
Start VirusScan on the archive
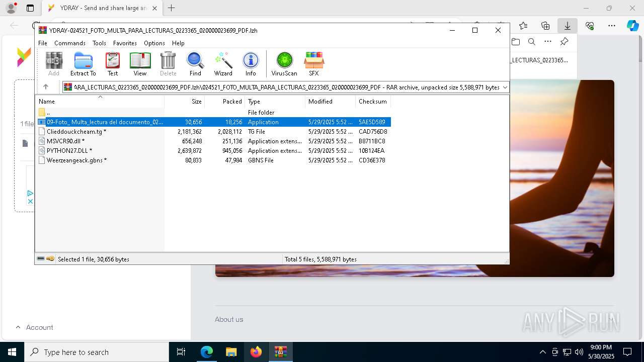tap(284, 64)
